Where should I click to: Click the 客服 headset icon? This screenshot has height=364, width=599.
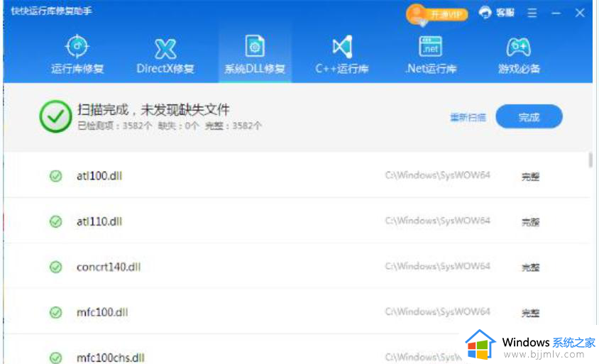485,13
